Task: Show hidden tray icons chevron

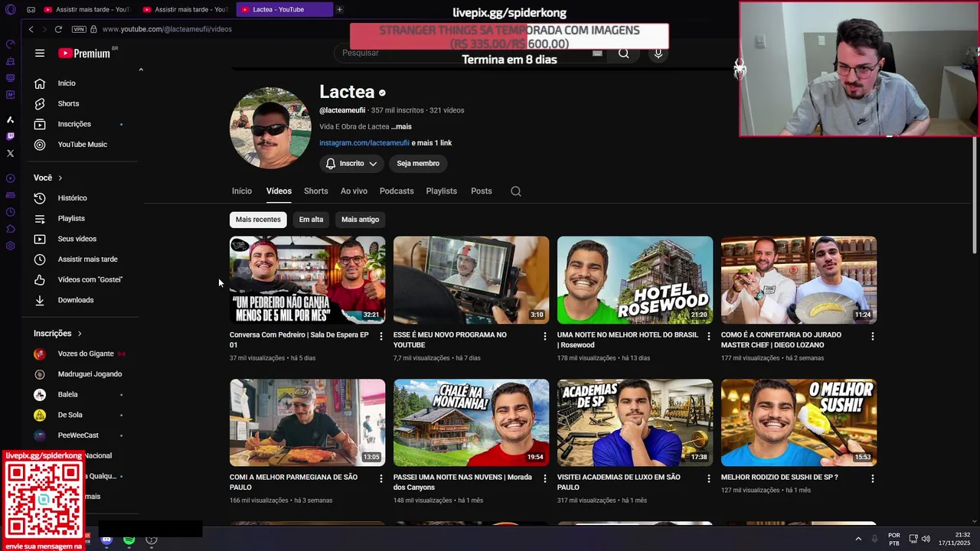Action: click(858, 539)
